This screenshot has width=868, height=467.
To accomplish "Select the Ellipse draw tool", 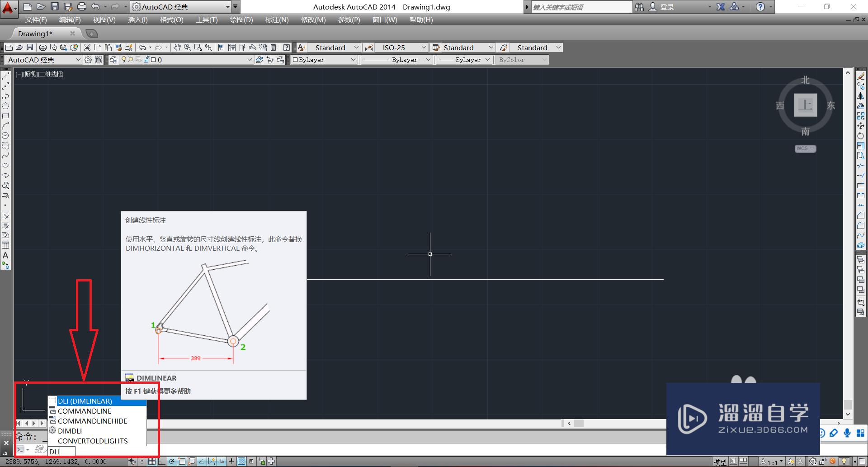I will pos(5,166).
